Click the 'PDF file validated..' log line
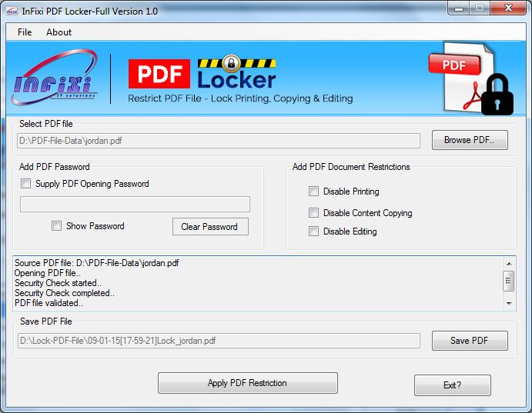The width and height of the screenshot is (532, 413). tap(49, 303)
